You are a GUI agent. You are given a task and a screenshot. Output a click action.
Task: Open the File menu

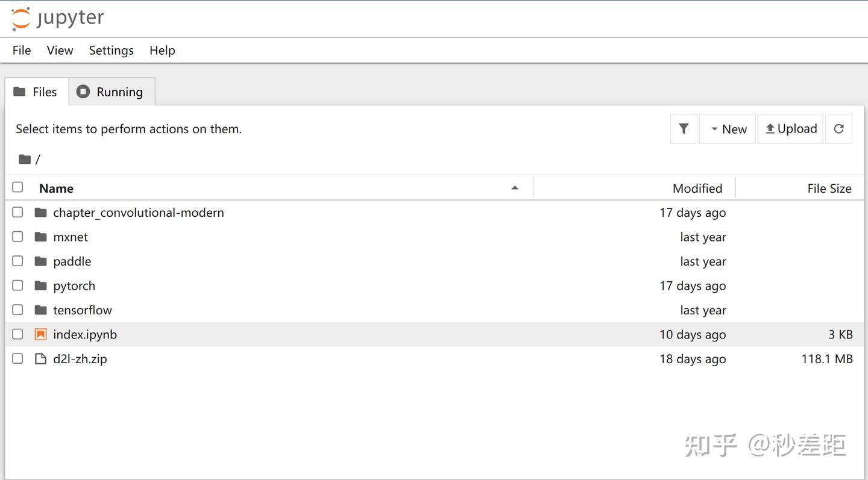(x=22, y=51)
